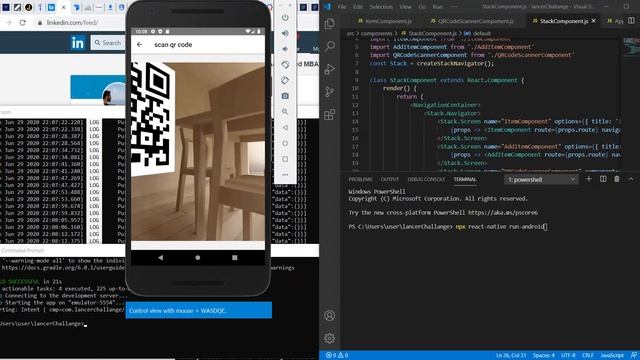640x360 pixels.
Task: Open the powershell terminal selector dropdown
Action: click(x=541, y=180)
